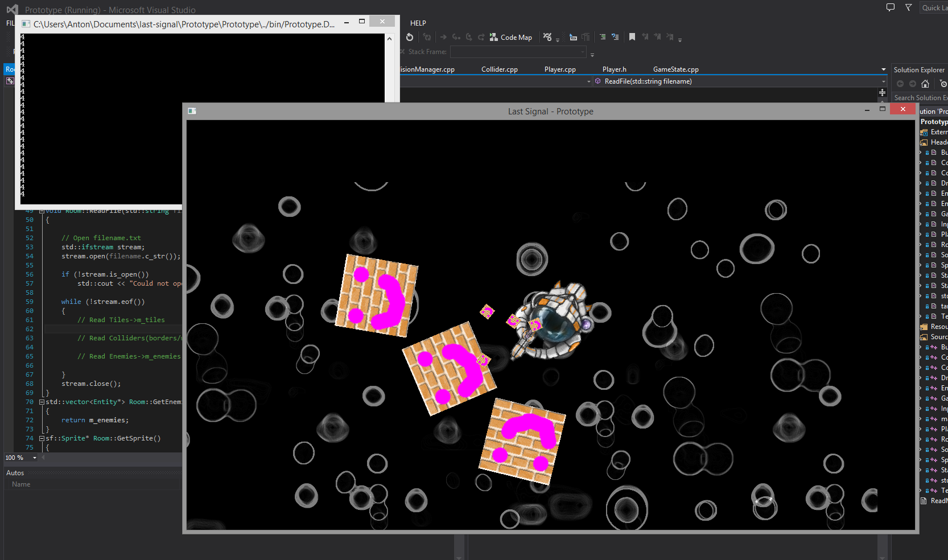Click the filter funnel icon near Quick Launch
This screenshot has height=560, width=948.
pos(908,7)
